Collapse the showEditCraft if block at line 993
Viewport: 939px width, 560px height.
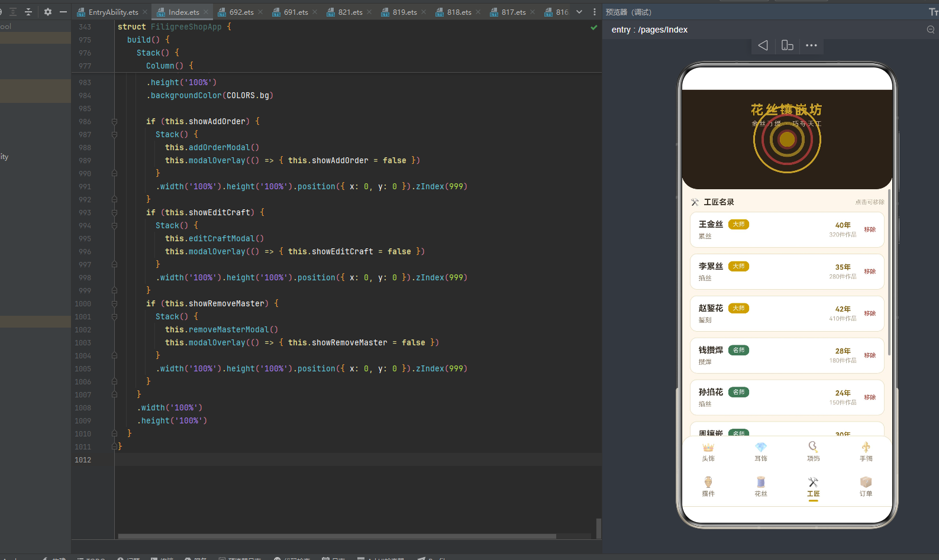tap(114, 212)
